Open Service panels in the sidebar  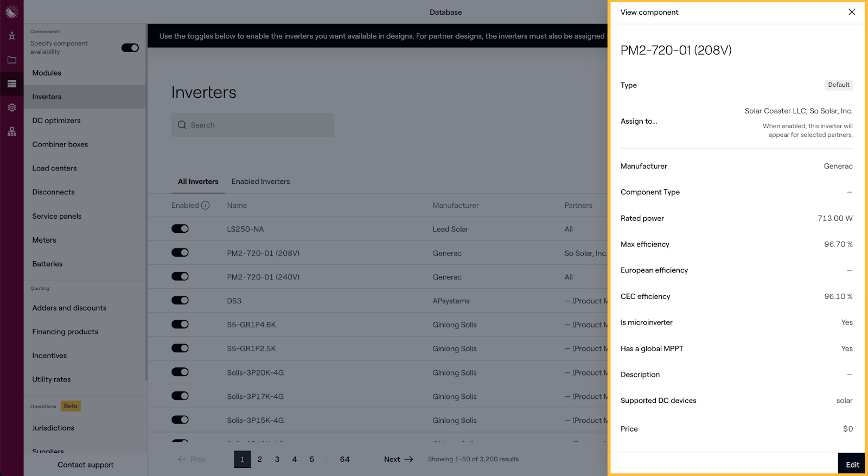pyautogui.click(x=85, y=216)
